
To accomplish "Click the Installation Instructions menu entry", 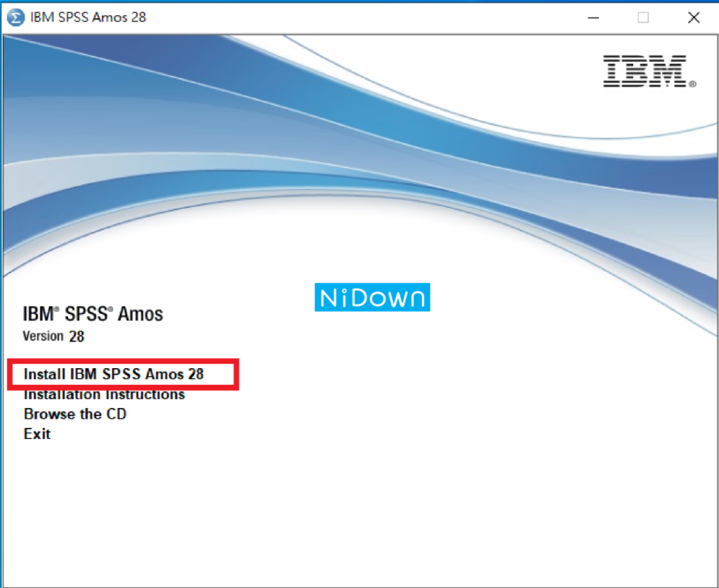I will (x=105, y=395).
